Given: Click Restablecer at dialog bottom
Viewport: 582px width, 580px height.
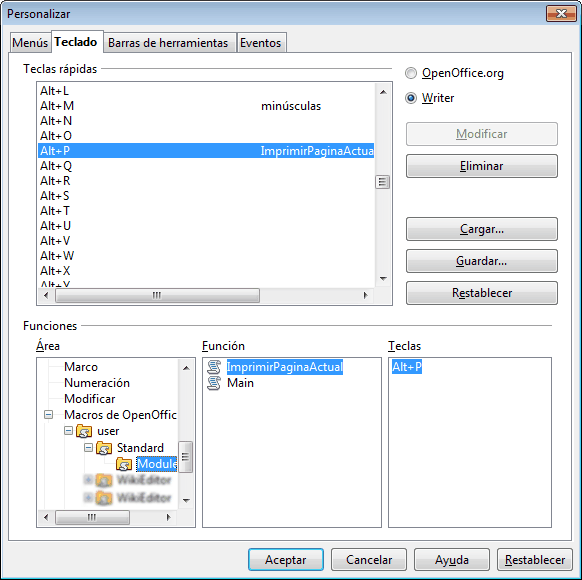Looking at the screenshot, I should tap(535, 560).
